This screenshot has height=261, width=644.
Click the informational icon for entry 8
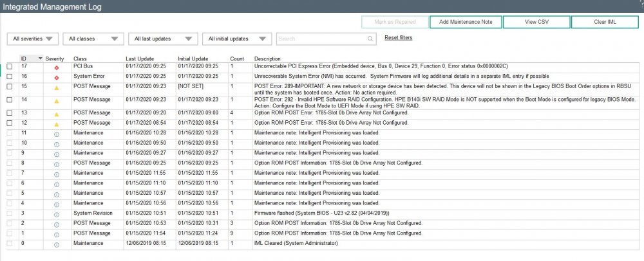pos(57,164)
